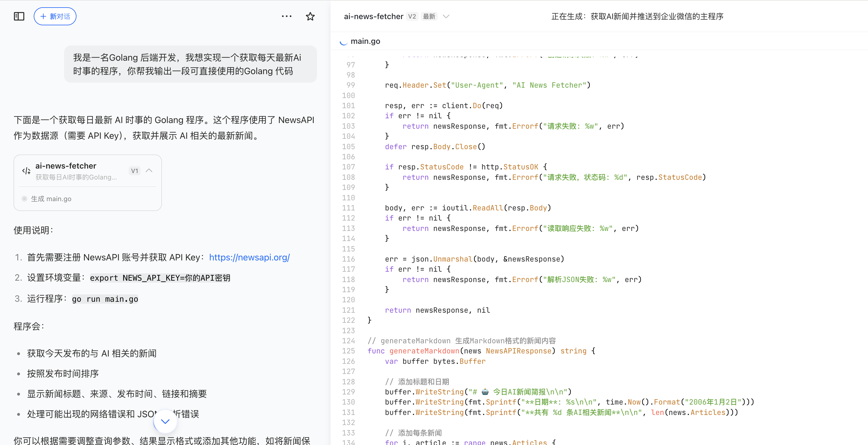Toggle the sidebar panel icon
Image resolution: width=868 pixels, height=445 pixels.
19,16
